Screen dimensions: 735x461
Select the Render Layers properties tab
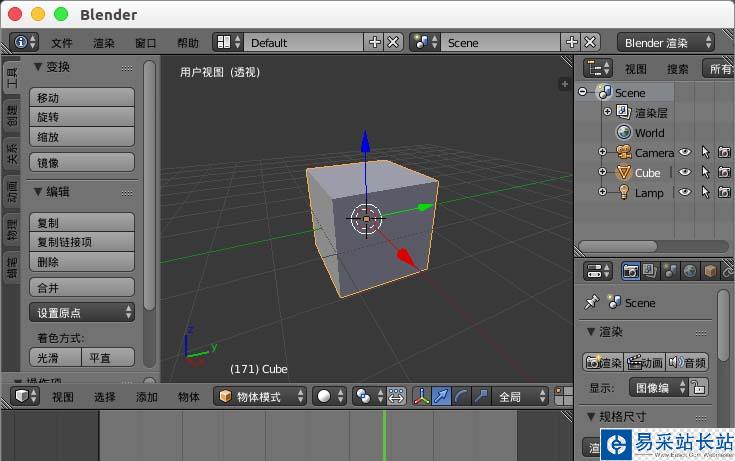click(650, 271)
